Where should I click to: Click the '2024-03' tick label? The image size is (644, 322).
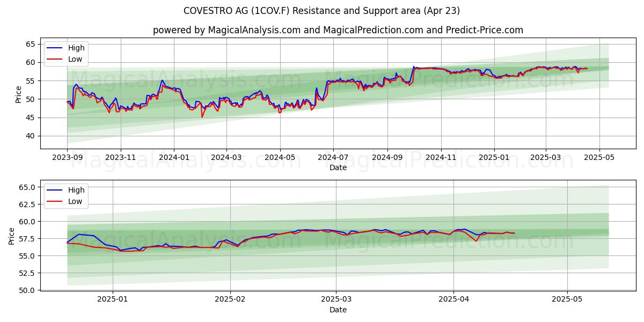coord(226,158)
